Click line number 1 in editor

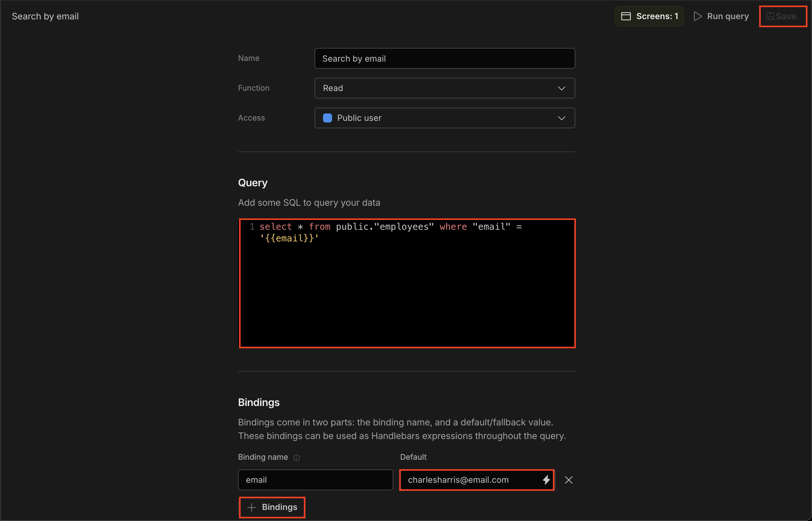click(252, 227)
